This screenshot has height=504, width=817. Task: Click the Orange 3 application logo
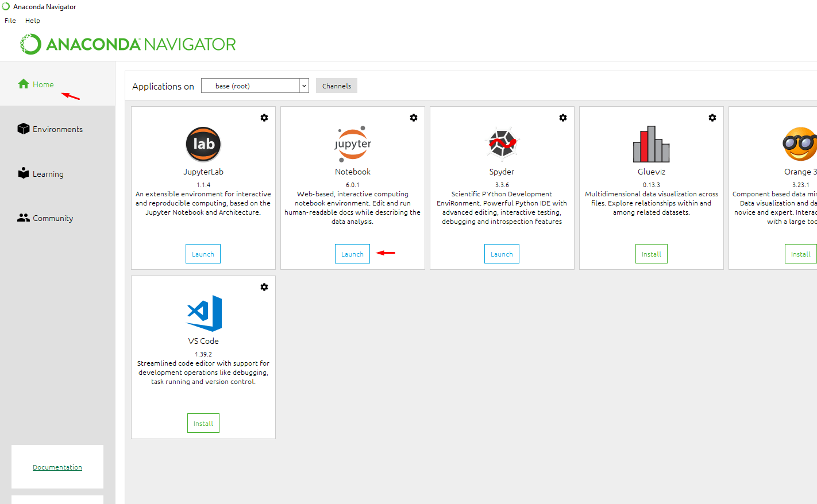coord(800,144)
